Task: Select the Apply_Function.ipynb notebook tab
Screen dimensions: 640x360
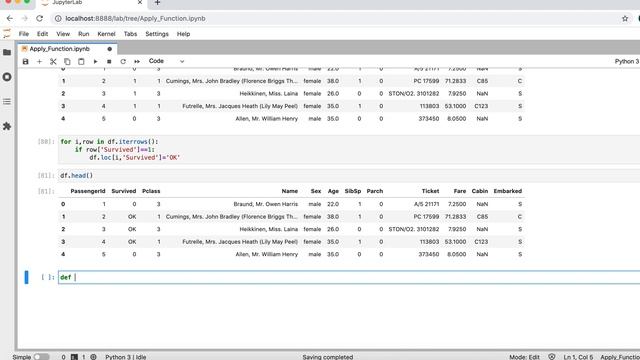Action: tap(67, 49)
